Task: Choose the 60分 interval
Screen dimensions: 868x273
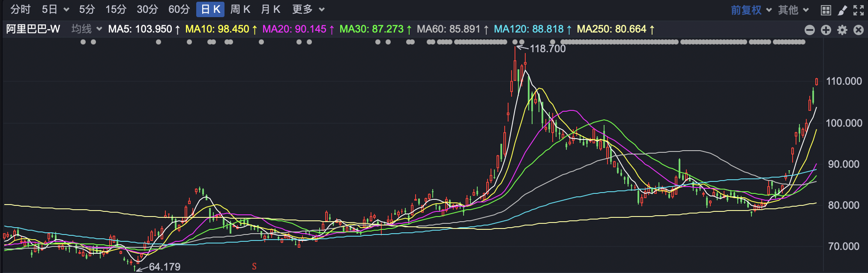Action: tap(179, 9)
